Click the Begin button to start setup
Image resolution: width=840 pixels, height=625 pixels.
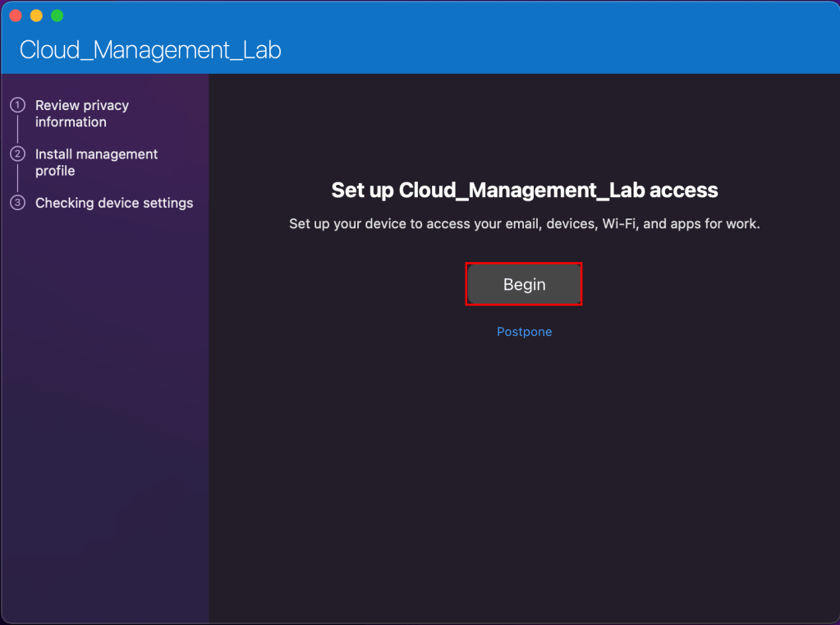(x=524, y=284)
